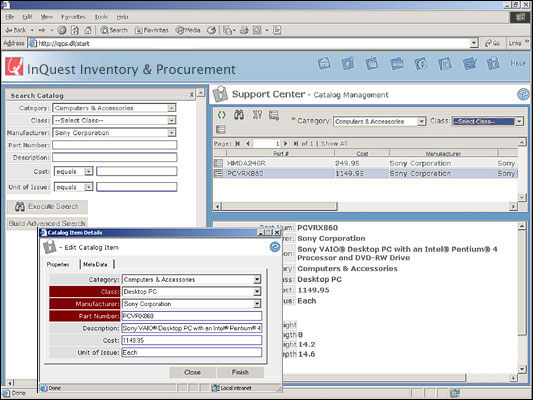
Task: Open Edit Catalog Item Manufacturer dropdown
Action: [257, 304]
